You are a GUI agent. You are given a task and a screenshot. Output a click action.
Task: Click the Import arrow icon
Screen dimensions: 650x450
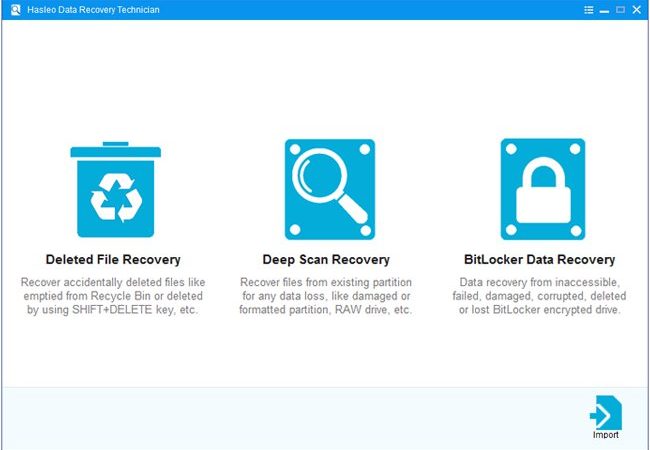[606, 413]
